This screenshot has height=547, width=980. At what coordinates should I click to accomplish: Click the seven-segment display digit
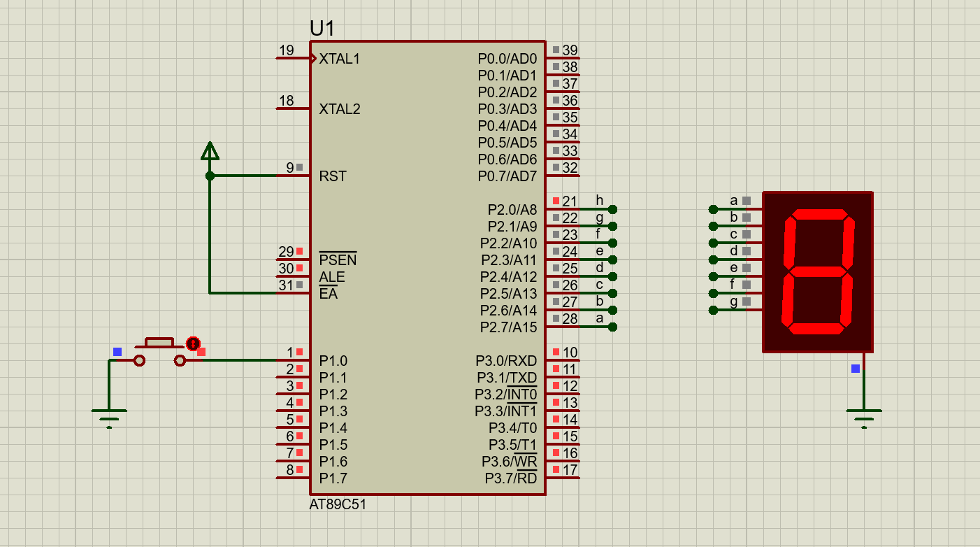click(x=819, y=271)
